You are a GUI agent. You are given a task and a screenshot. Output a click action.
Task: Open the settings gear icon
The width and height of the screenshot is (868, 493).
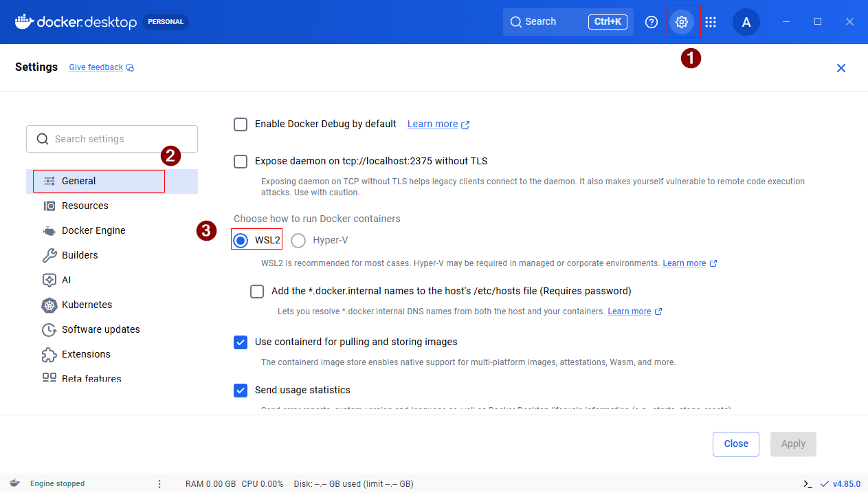point(681,22)
